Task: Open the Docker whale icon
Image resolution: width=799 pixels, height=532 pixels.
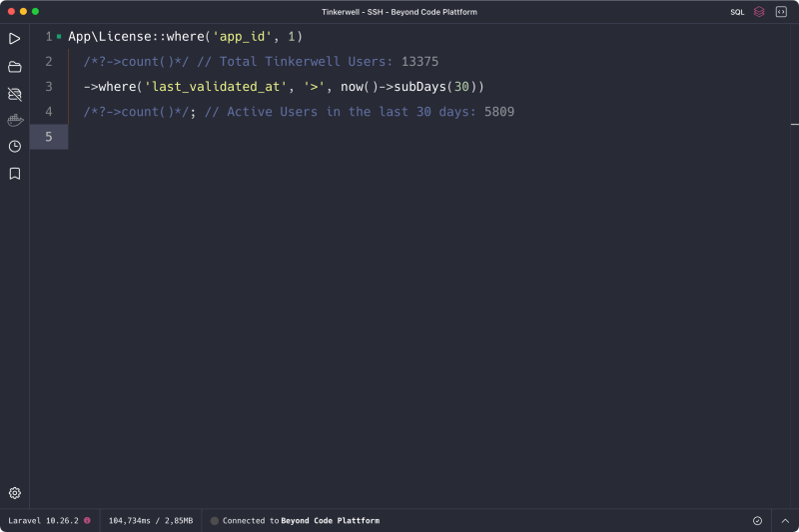Action: (15, 120)
